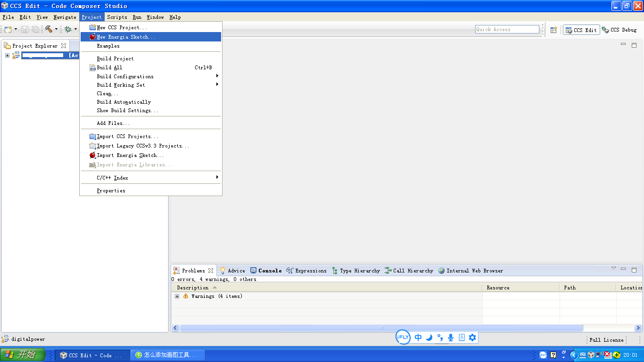
Task: Close the Project Explorer view tab
Action: [x=64, y=46]
